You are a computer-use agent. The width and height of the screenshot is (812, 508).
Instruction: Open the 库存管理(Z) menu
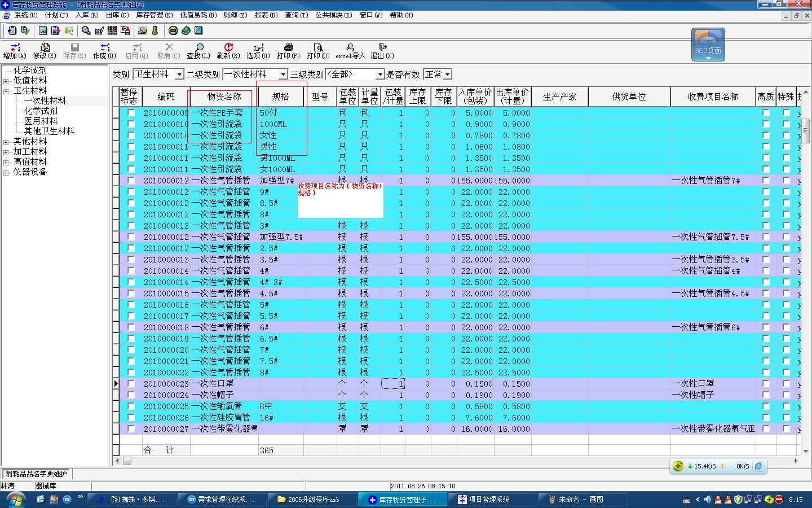click(154, 15)
